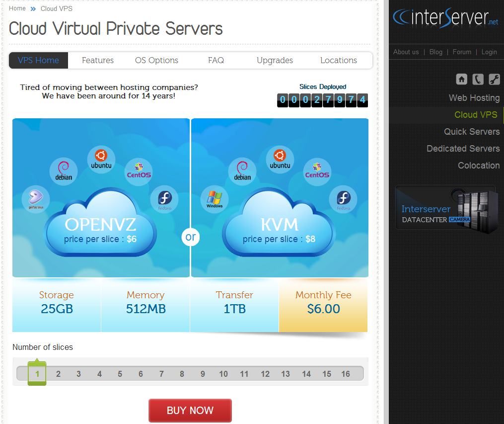Image resolution: width=504 pixels, height=424 pixels.
Task: Set slices slider to 3
Action: pyautogui.click(x=78, y=374)
